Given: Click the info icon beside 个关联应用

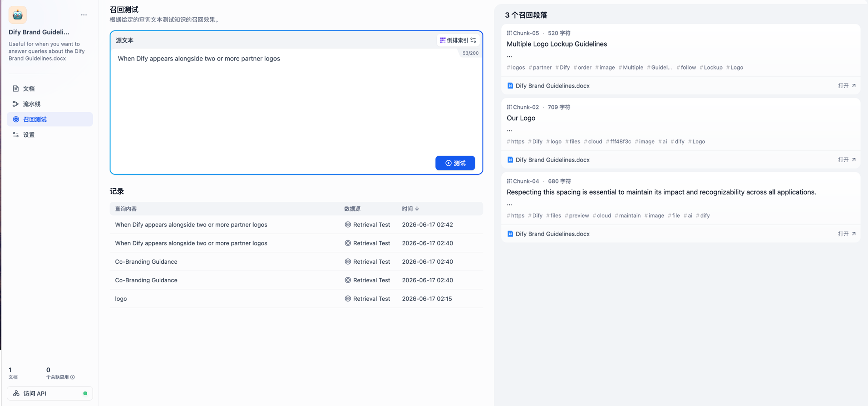Looking at the screenshot, I should coord(72,377).
